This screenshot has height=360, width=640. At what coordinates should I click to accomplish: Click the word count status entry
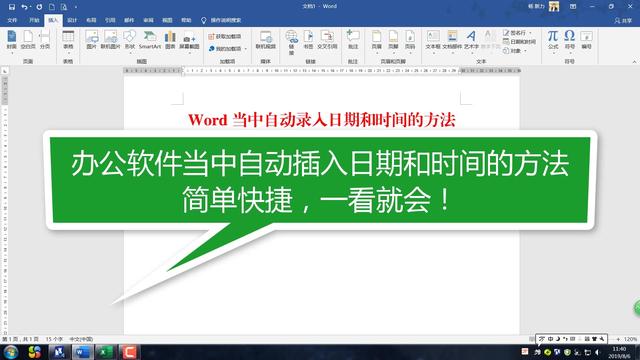54,339
